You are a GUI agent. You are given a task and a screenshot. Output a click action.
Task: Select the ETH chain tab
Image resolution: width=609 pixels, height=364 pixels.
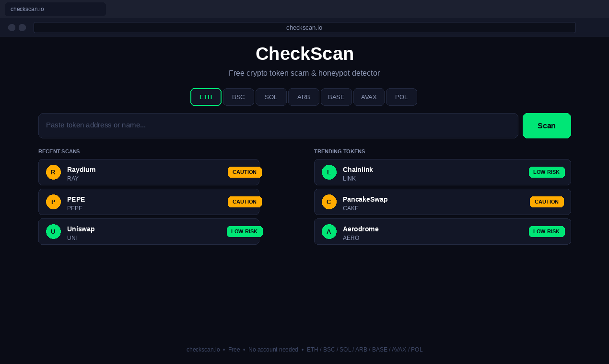(x=206, y=97)
